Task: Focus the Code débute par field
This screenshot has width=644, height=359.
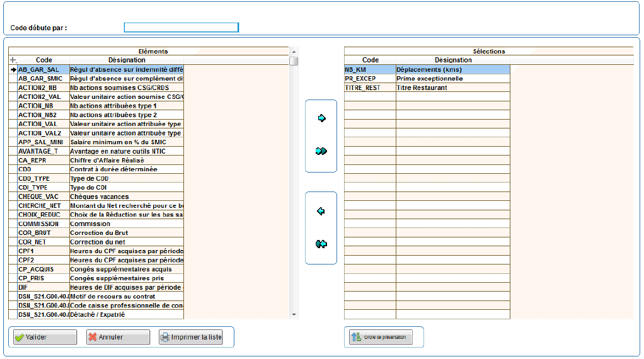Action: [x=181, y=28]
